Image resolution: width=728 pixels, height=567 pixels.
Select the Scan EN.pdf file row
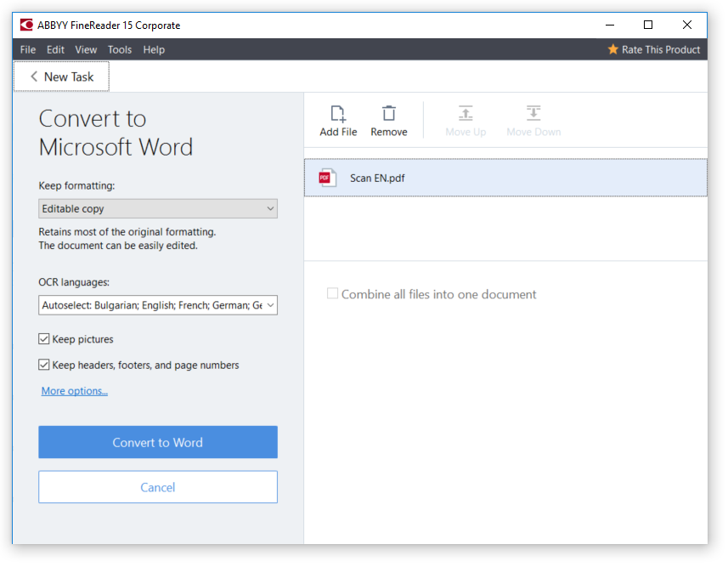click(505, 179)
